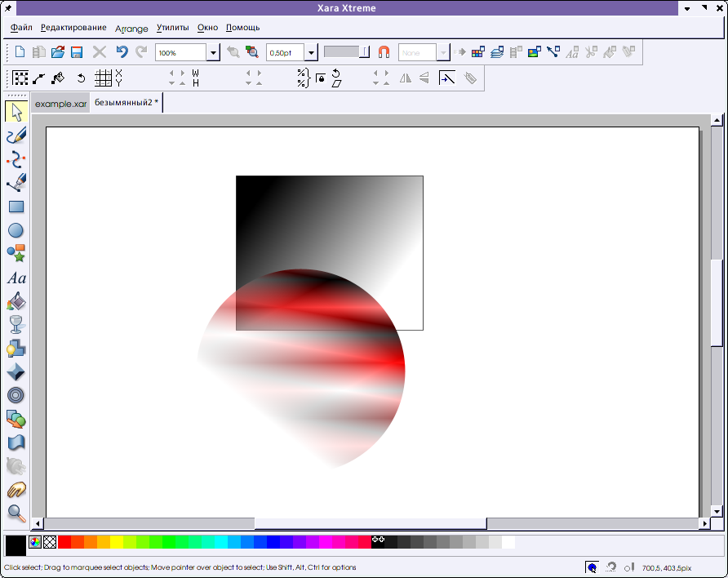728x578 pixels.
Task: Select the Contour concentric circles tool
Action: pos(16,395)
